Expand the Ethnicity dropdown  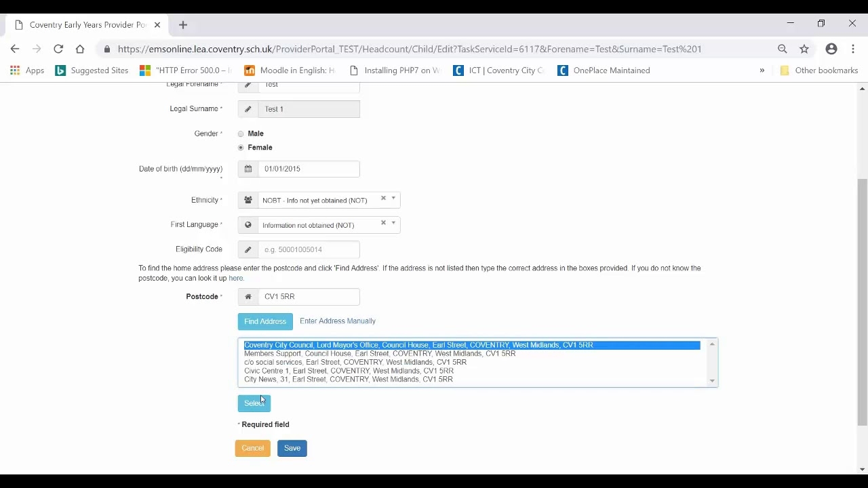point(393,200)
